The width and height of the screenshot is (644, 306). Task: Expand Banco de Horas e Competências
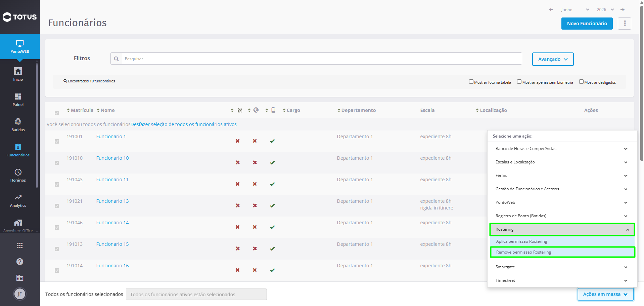point(562,149)
